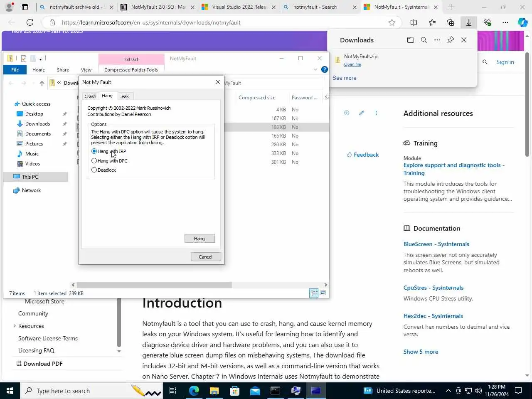532x399 pixels.
Task: Open Videos in the navigation pane
Action: [x=32, y=164]
